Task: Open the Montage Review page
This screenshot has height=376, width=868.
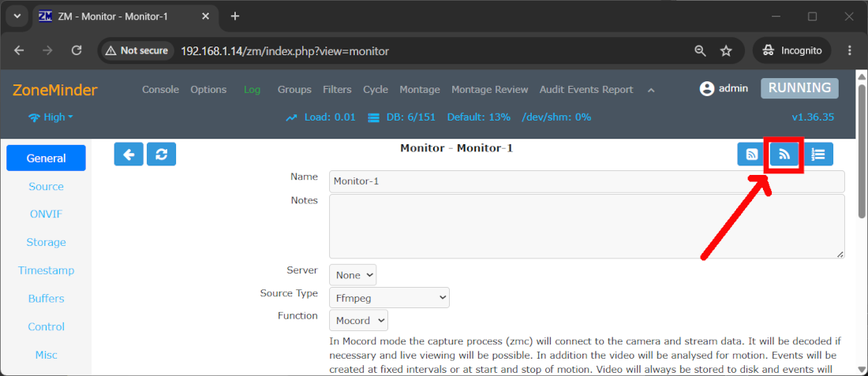Action: [490, 90]
